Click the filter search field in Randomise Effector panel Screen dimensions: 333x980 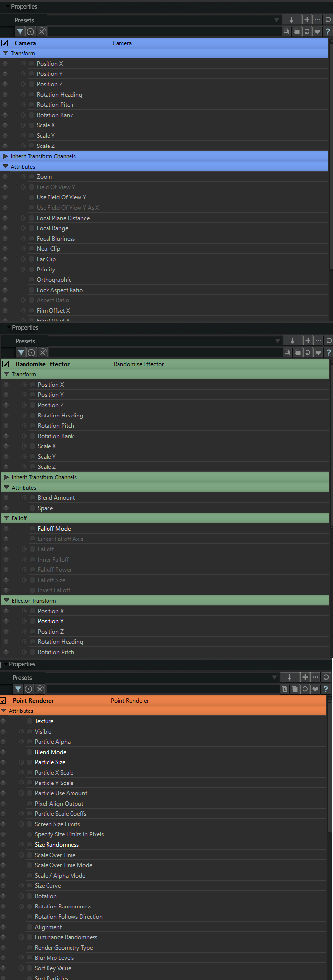click(x=165, y=352)
